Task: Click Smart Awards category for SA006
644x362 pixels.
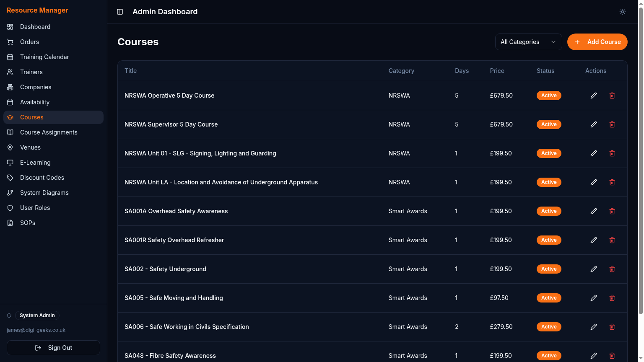Action: click(x=408, y=327)
